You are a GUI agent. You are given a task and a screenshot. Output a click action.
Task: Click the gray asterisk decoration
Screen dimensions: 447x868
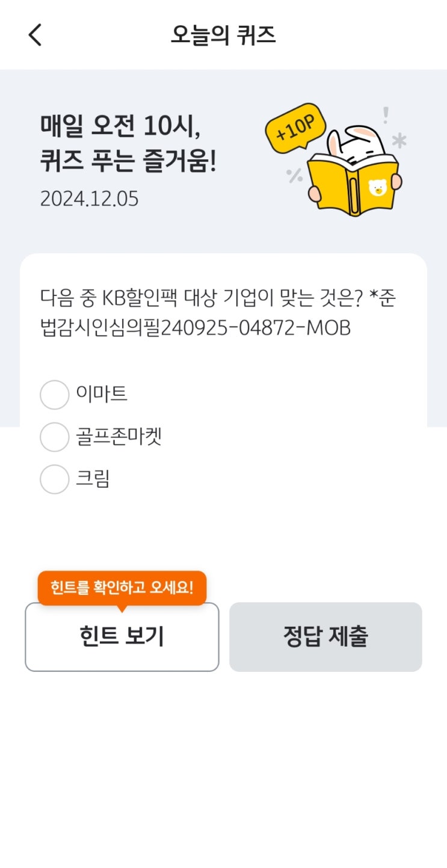point(398,141)
